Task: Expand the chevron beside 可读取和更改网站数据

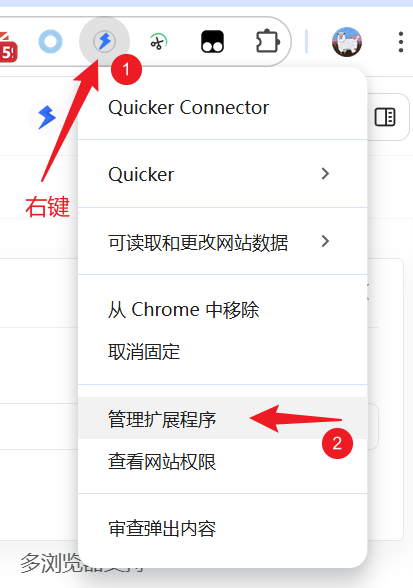Action: coord(325,241)
